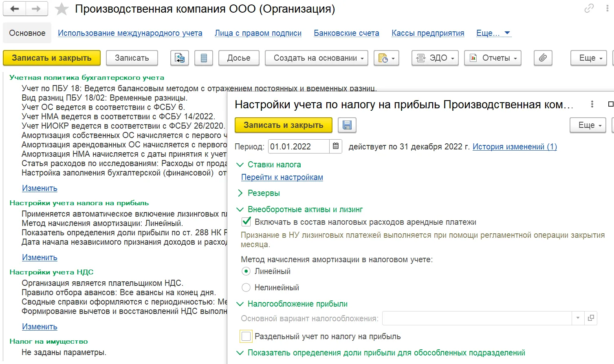Select Нелинейный amortization method
This screenshot has width=614, height=364.
(x=246, y=287)
